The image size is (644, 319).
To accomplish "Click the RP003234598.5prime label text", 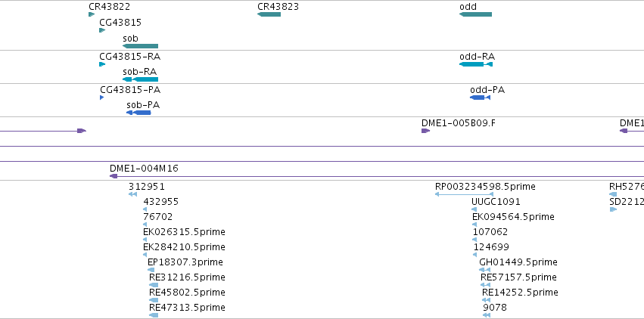I will coord(485,187).
